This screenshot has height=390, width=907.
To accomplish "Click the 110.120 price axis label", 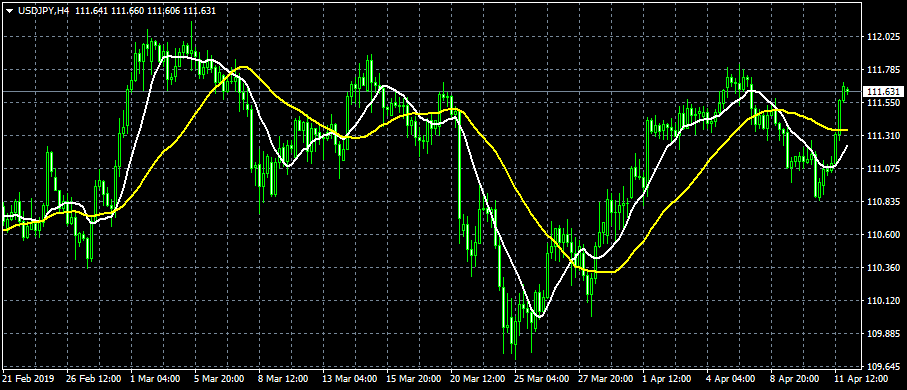I will click(x=882, y=301).
